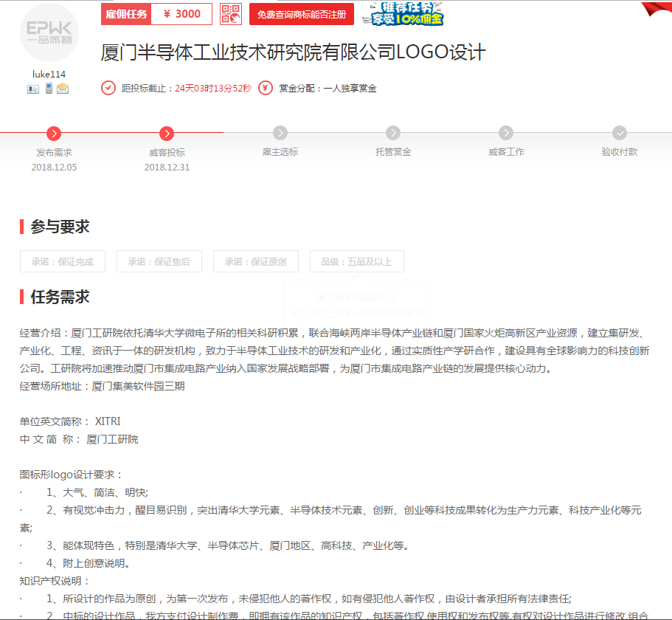Select the 托管赏金 step marker
672x620 pixels.
coord(393,133)
